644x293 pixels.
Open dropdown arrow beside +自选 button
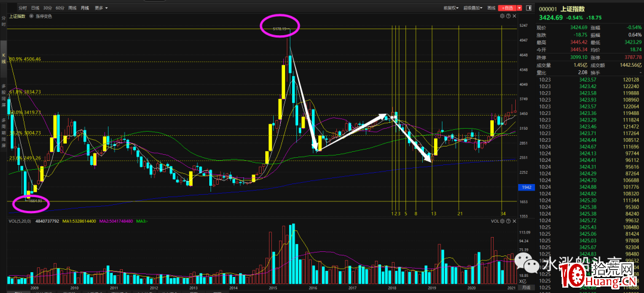coord(519,8)
